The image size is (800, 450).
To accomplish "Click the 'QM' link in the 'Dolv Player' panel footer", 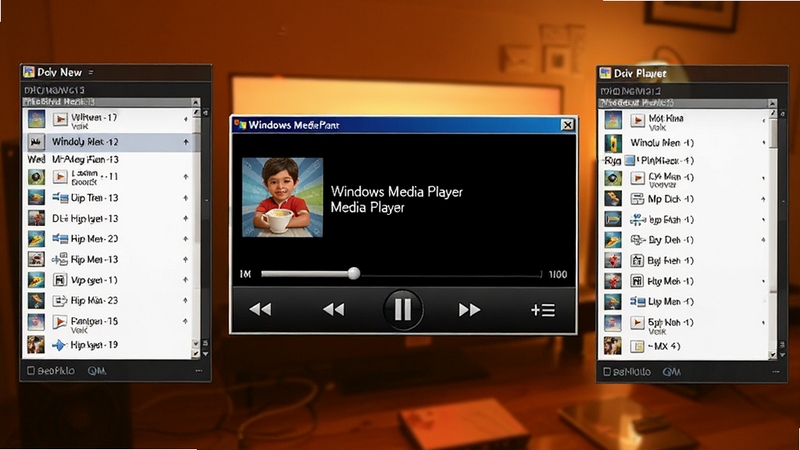I will (671, 372).
